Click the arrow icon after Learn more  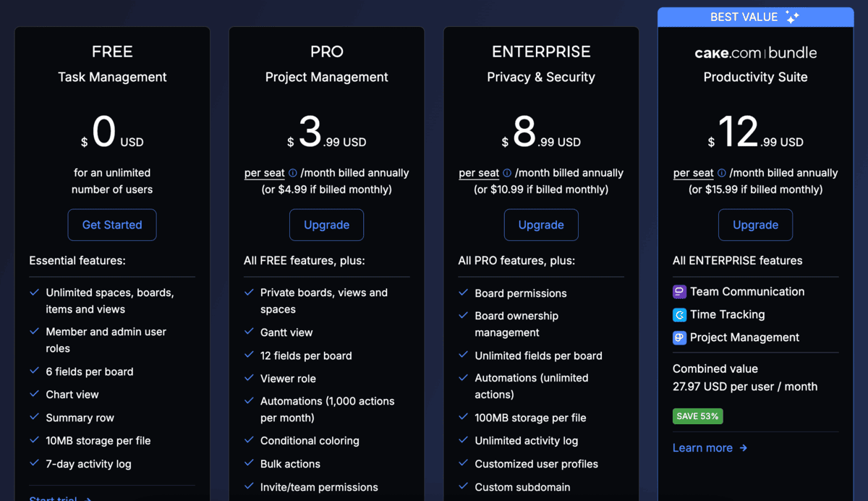pos(744,448)
